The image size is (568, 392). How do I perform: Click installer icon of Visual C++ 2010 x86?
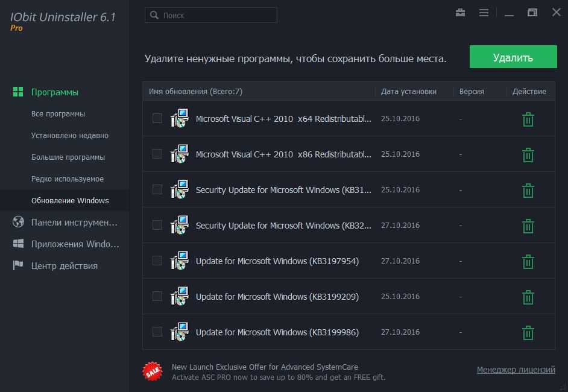tap(180, 154)
